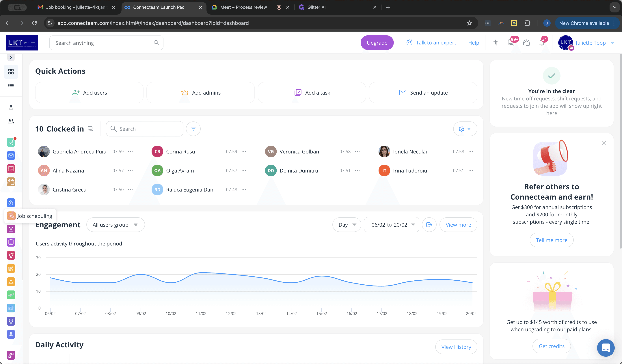Image resolution: width=622 pixels, height=364 pixels.
Task: Open options menu for Corina Rusu
Action: pyautogui.click(x=244, y=151)
